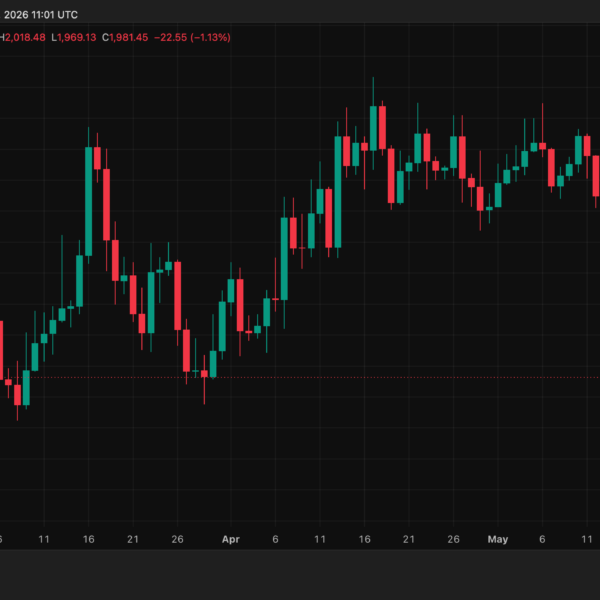Click the green candle with highest wick near April 16

pyautogui.click(x=373, y=129)
